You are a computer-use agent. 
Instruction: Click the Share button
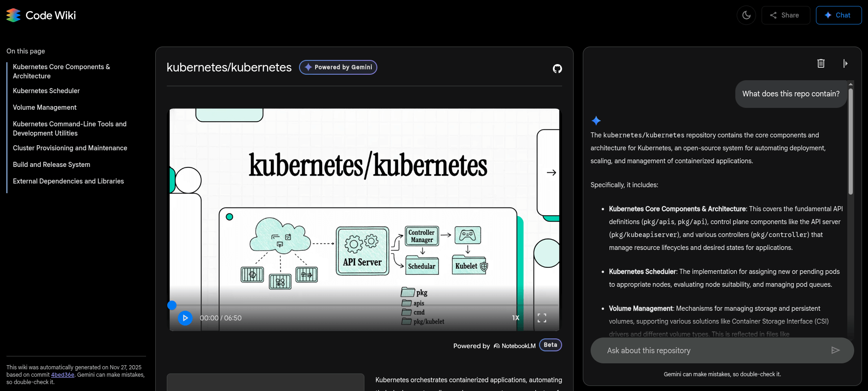785,15
